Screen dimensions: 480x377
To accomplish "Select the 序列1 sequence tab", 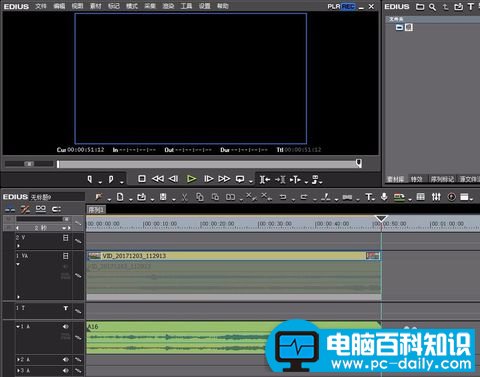I will pyautogui.click(x=96, y=210).
